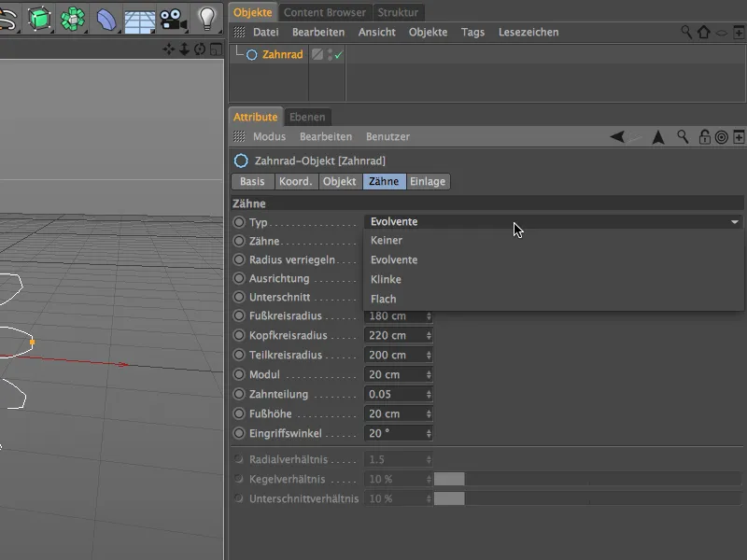Lock the Attribute Manager element
Screen dimensions: 747x560
coord(704,137)
